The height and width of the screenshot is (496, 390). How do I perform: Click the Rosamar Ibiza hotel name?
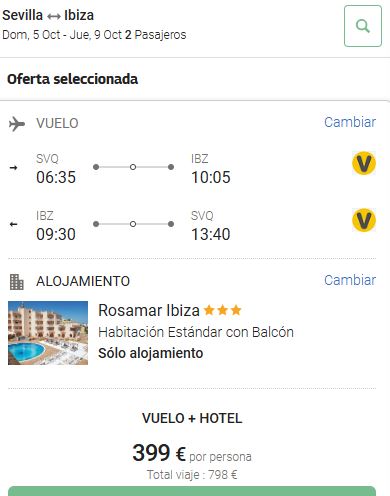(149, 310)
